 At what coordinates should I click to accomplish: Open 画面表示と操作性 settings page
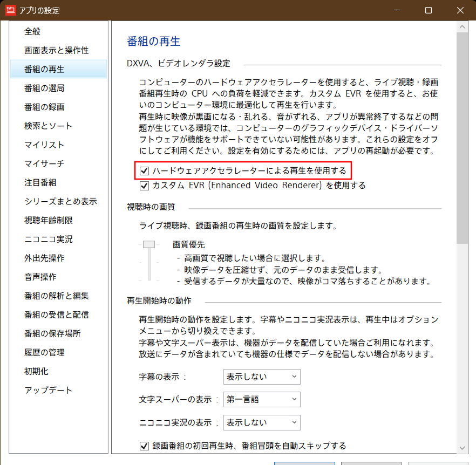pyautogui.click(x=56, y=50)
